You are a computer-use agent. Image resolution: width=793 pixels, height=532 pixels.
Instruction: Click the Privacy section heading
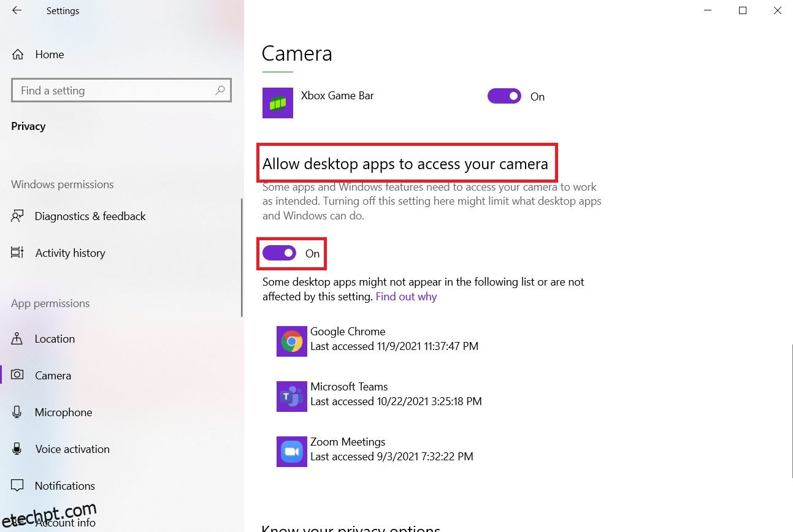pos(28,126)
